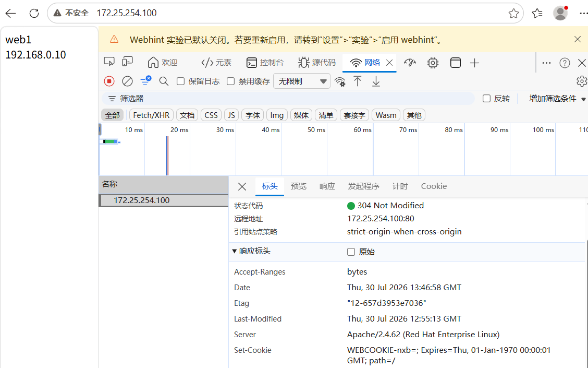Viewport: 588px width, 368px height.
Task: Add a new DevTools tool with plus icon
Action: click(474, 63)
